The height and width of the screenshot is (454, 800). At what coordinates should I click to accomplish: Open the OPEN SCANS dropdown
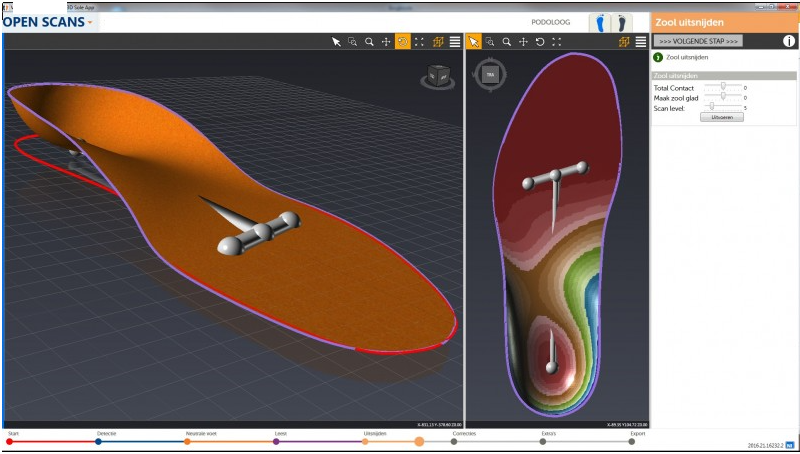point(48,21)
